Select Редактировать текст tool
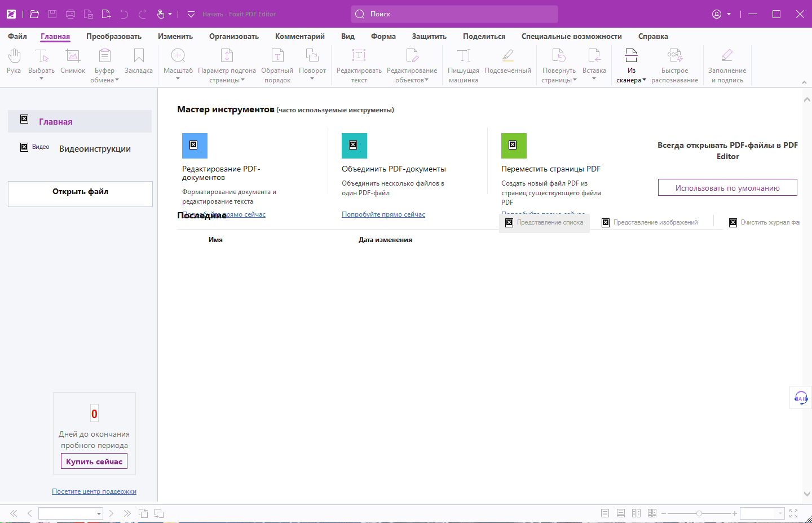Screen dimensions: 812x523 (359, 65)
